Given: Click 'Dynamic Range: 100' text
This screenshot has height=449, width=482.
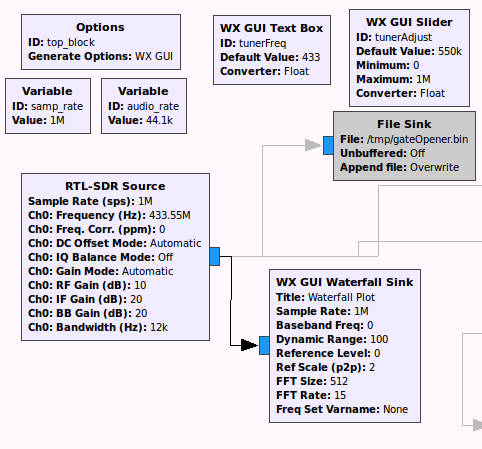Looking at the screenshot, I should 332,339.
